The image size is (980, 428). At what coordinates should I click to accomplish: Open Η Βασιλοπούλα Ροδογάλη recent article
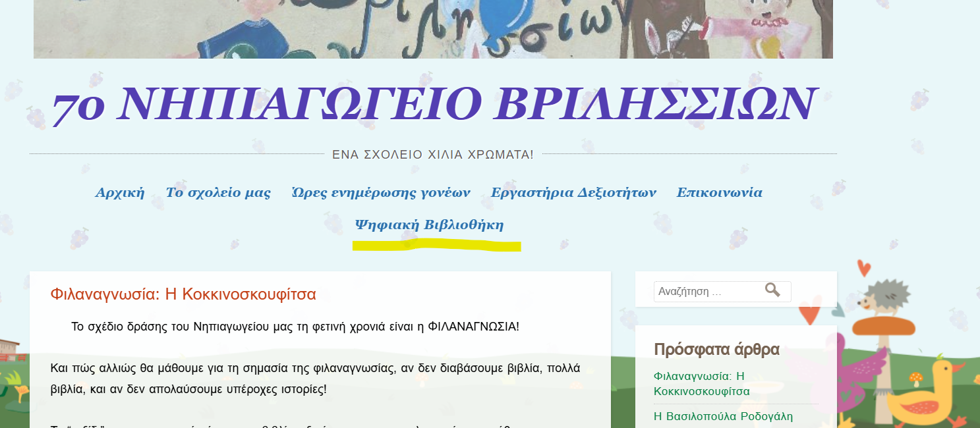click(723, 416)
